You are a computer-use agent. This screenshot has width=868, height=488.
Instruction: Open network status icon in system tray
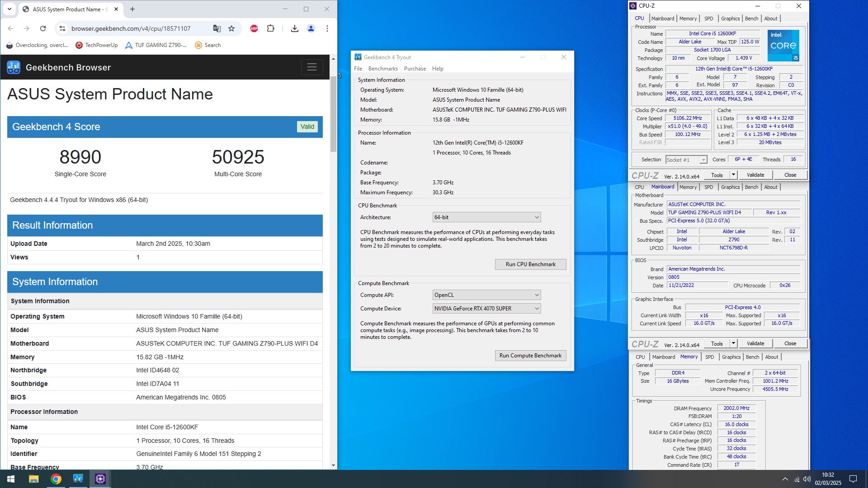pos(796,479)
